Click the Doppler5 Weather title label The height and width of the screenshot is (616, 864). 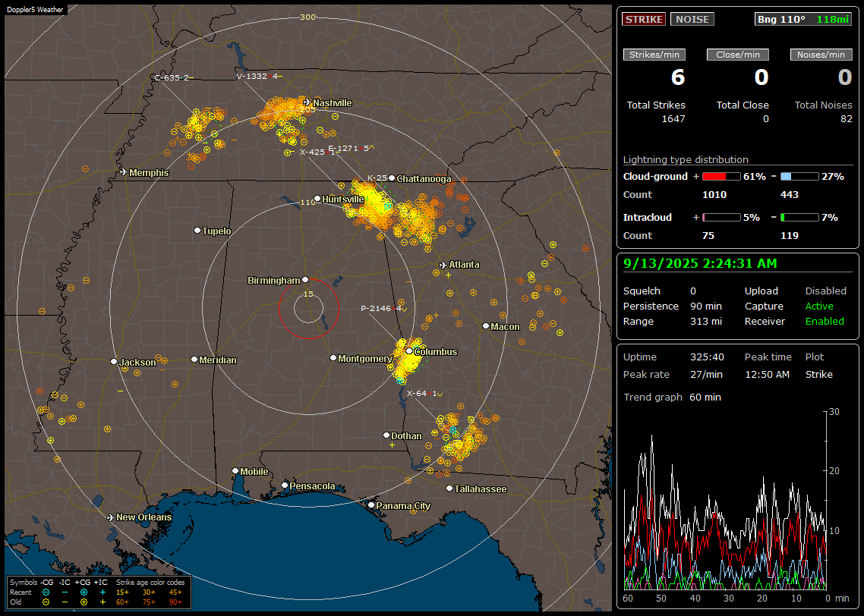click(35, 10)
